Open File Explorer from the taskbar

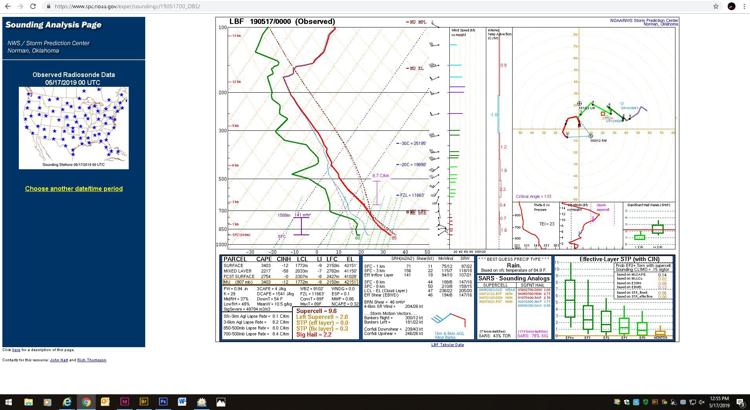tap(28, 402)
